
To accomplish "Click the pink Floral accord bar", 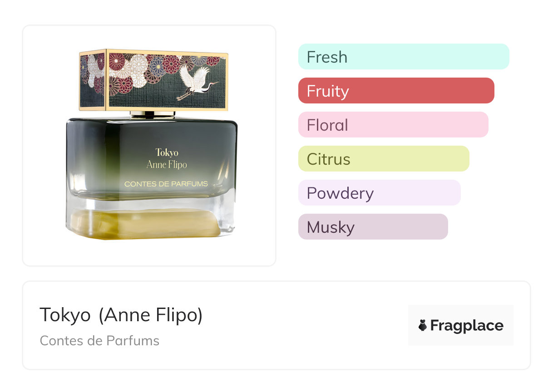I will 393,125.
